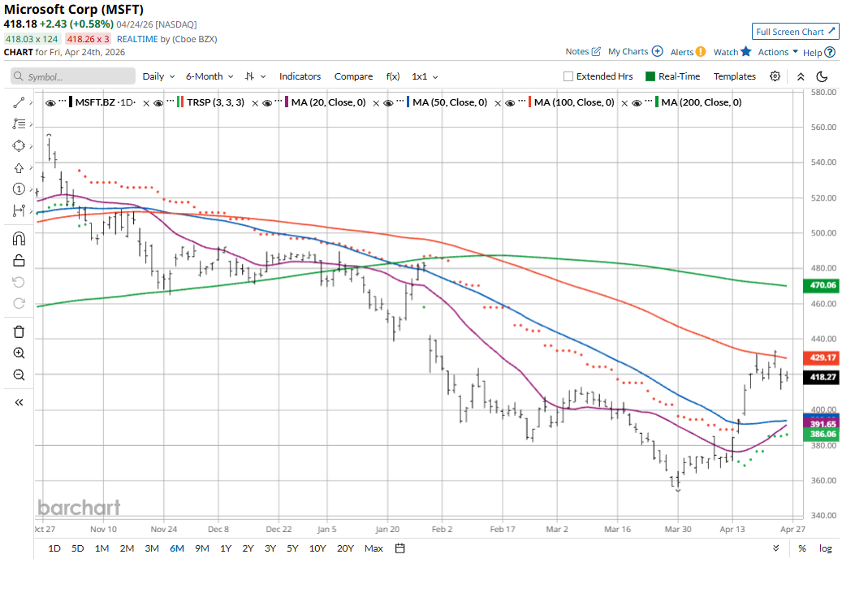This screenshot has height=589, width=868.
Task: Open chart settings gear icon
Action: tap(775, 76)
